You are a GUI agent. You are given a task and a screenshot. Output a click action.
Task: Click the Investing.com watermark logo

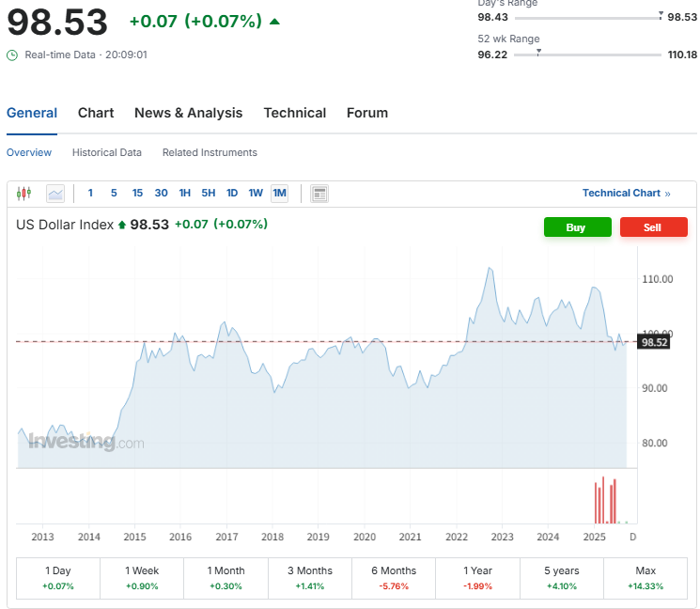coord(85,442)
